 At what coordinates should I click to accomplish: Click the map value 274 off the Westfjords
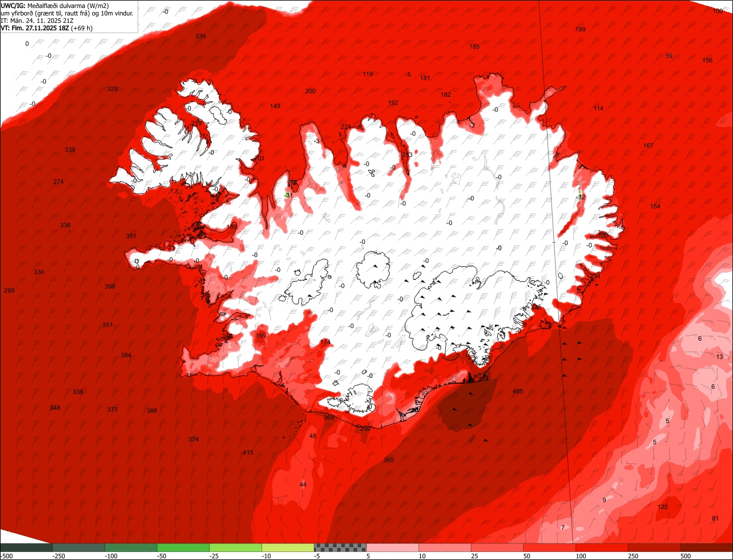(58, 182)
